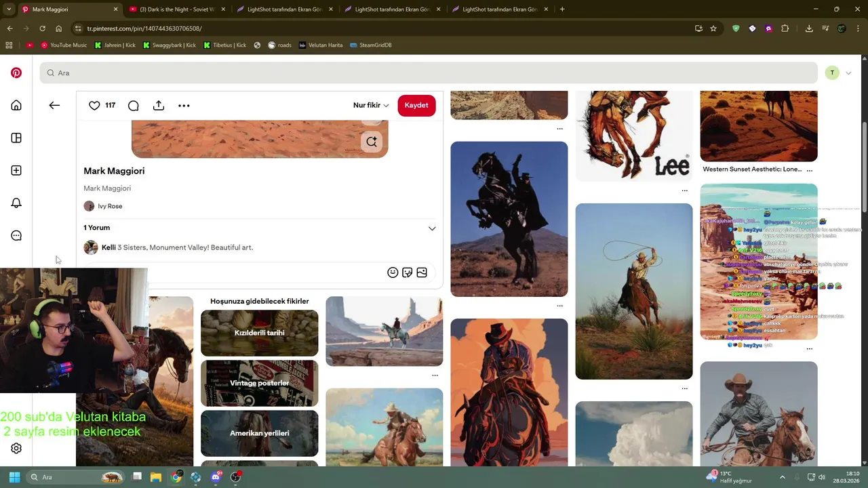Share the Mark Maggiori pin
This screenshot has width=868, height=488.
[x=159, y=105]
